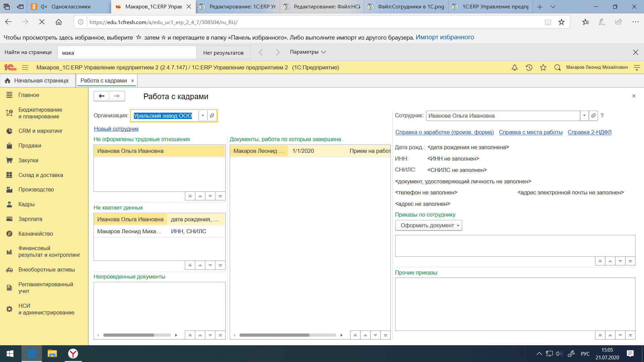The height and width of the screenshot is (362, 644).
Task: Switch keyboard language РУС indicator
Action: pyautogui.click(x=585, y=354)
